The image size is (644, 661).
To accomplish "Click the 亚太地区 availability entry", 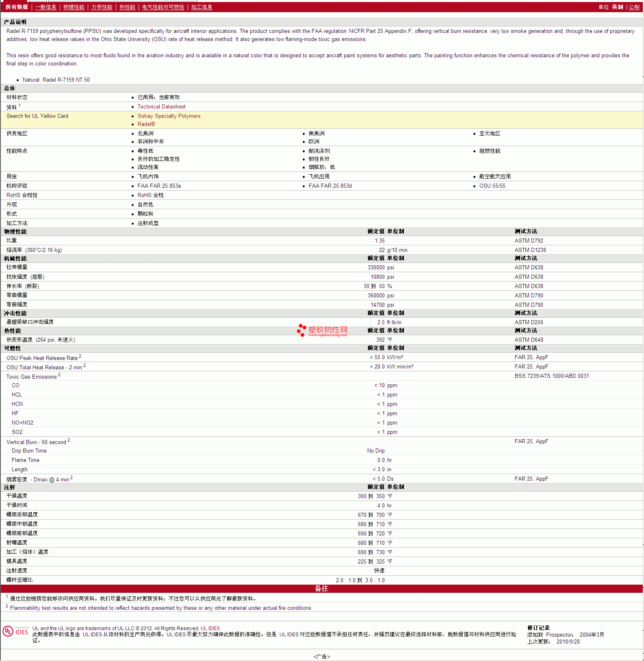I will [490, 133].
